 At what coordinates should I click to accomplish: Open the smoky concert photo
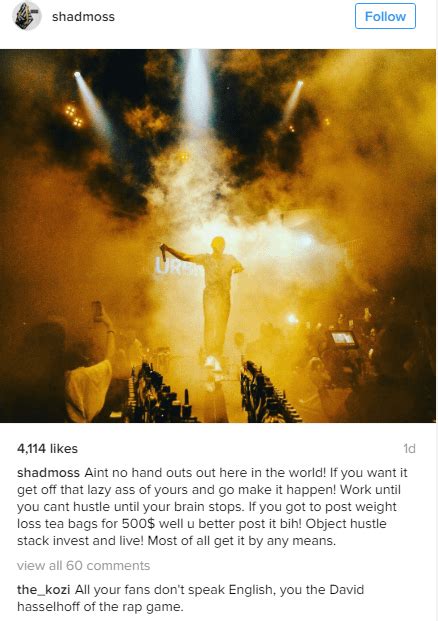click(218, 236)
